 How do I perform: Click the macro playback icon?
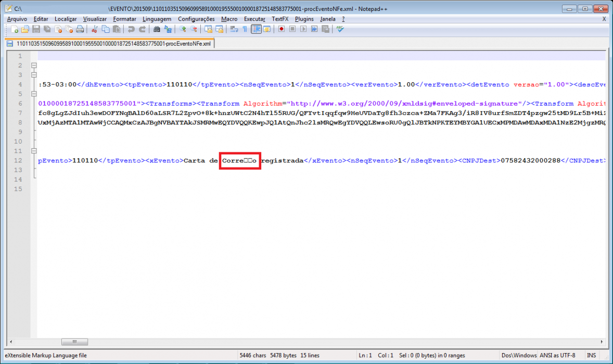click(303, 29)
